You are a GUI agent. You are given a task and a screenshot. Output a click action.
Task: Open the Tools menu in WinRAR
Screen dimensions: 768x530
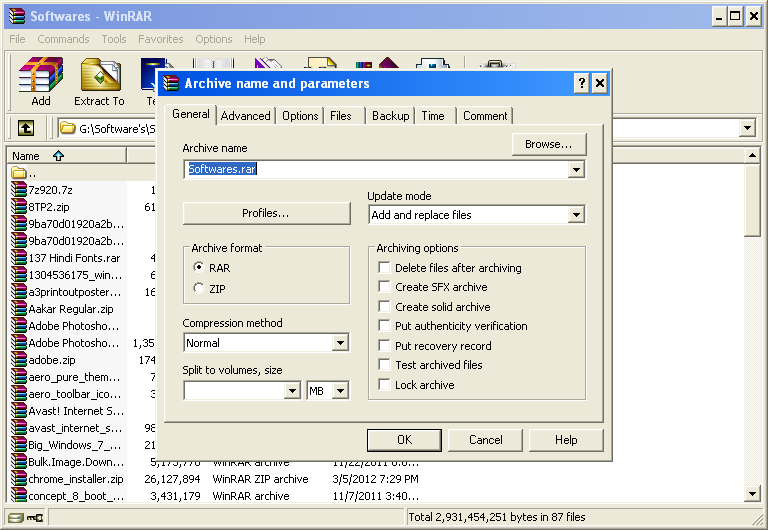(x=114, y=39)
